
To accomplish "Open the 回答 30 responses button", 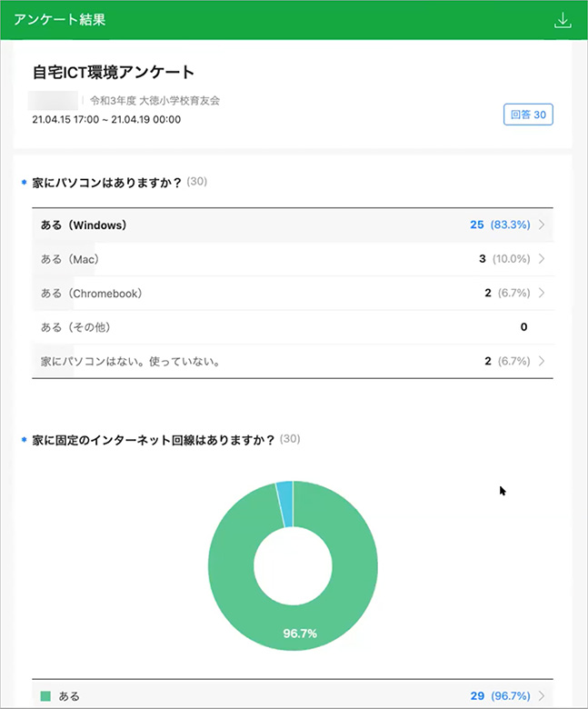I will pyautogui.click(x=528, y=115).
